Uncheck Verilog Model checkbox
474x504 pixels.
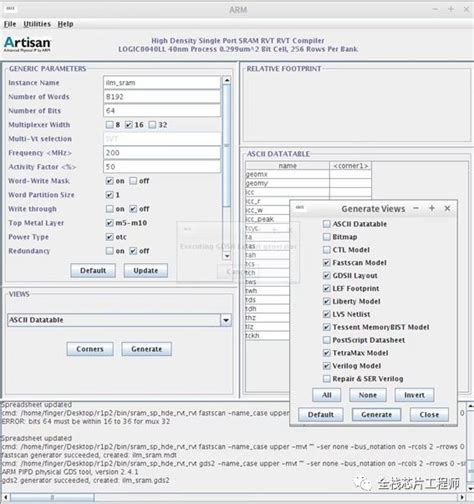click(x=327, y=366)
